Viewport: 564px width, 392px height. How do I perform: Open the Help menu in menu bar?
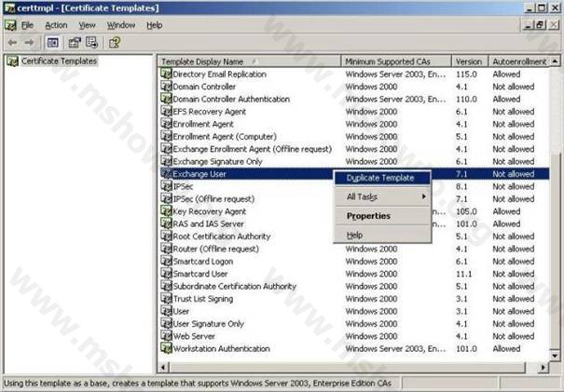pos(155,25)
